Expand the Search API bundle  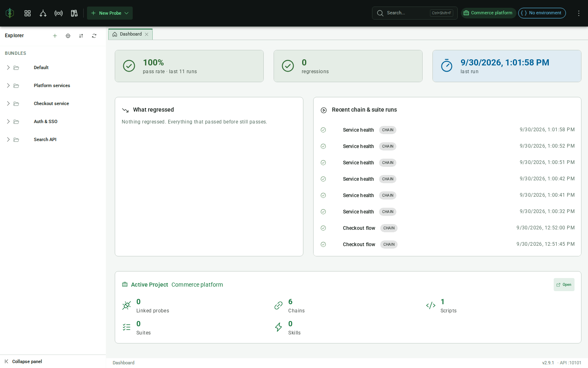[x=8, y=139]
